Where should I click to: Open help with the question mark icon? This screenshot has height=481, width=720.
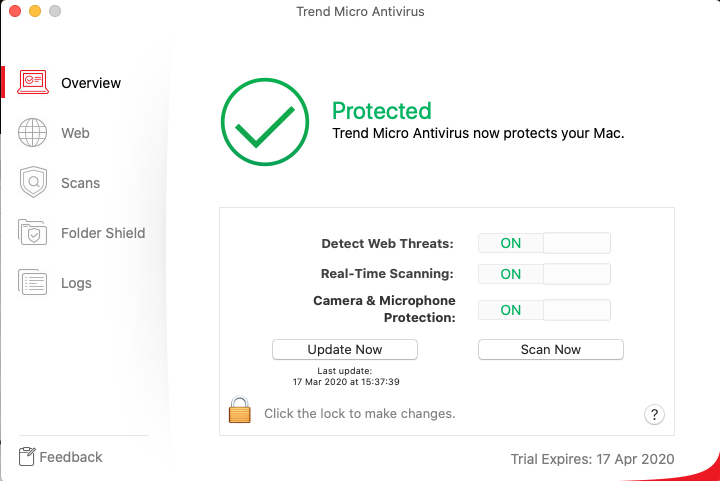pyautogui.click(x=654, y=415)
